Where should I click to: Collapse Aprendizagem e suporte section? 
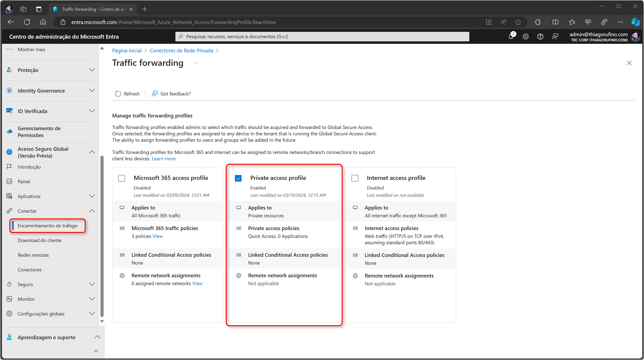coord(97,337)
